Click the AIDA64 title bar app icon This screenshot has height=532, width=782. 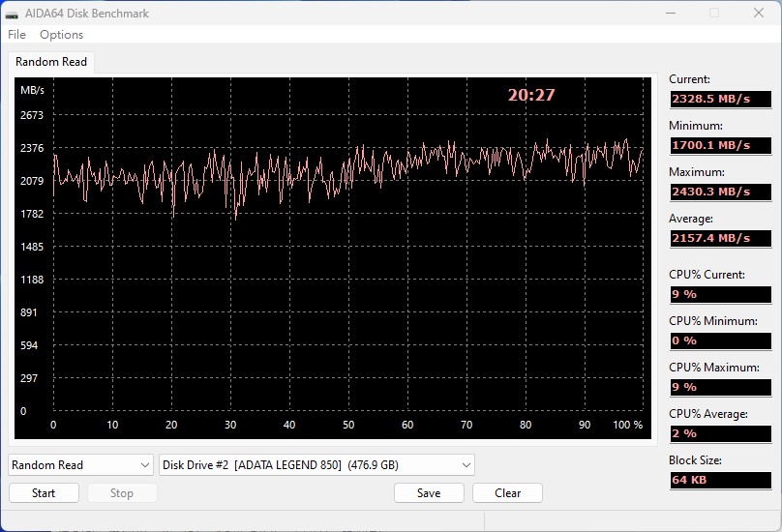click(x=13, y=14)
